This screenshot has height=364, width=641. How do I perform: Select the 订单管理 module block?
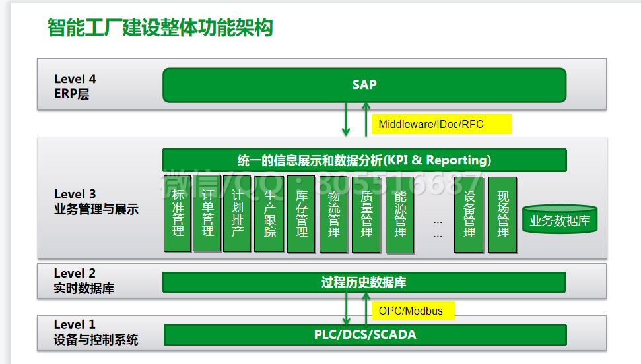[x=207, y=213]
